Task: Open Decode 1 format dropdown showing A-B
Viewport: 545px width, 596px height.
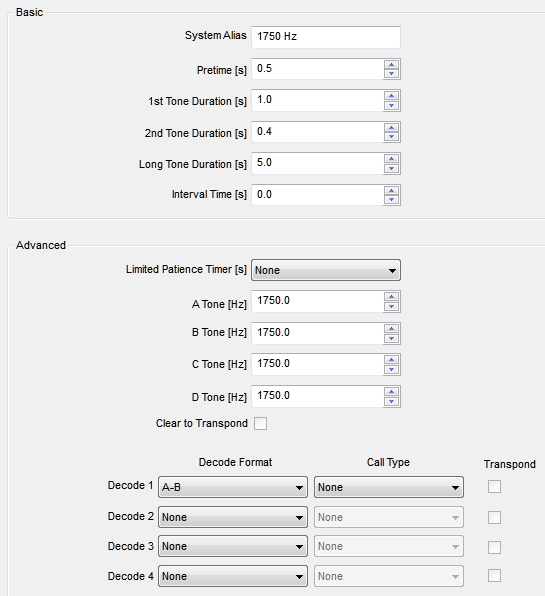Action: tap(233, 487)
